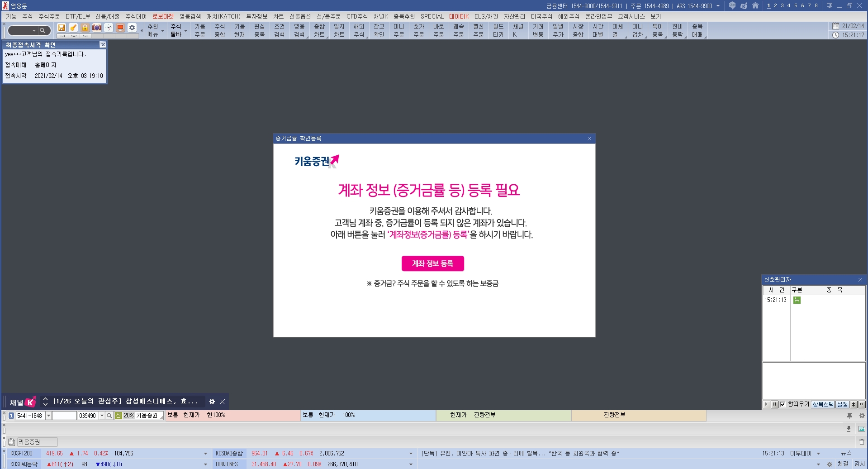The image size is (868, 469).
Task: Click the green 현재가 잔량전부 order panel
Action: pyautogui.click(x=503, y=416)
